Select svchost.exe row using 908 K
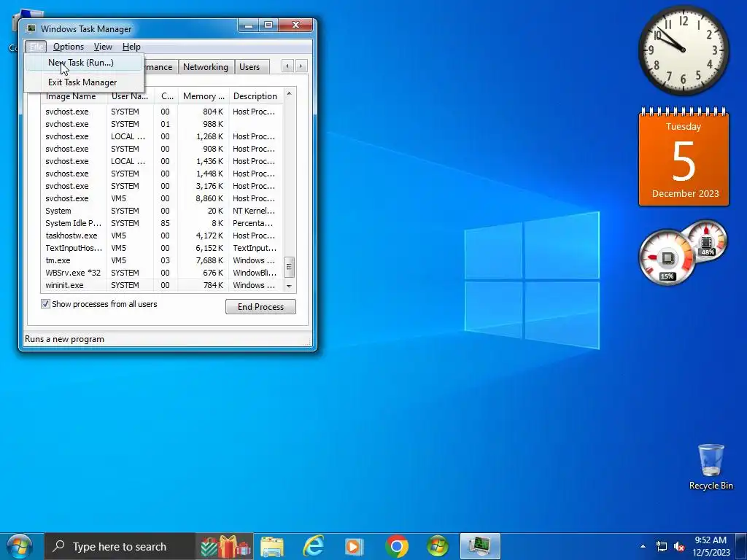 pos(161,149)
